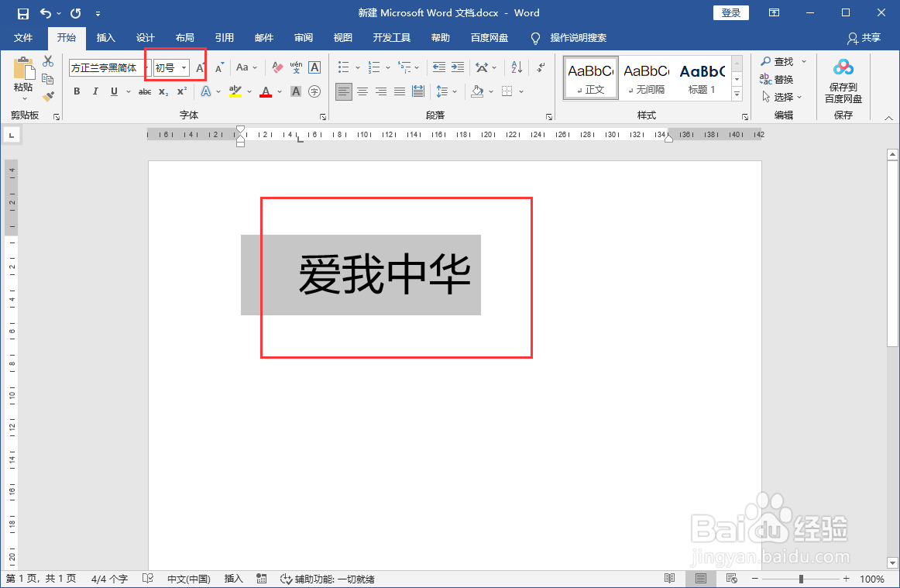Open the phonetic guide (拼音指南) tool
This screenshot has height=588, width=900.
(297, 67)
